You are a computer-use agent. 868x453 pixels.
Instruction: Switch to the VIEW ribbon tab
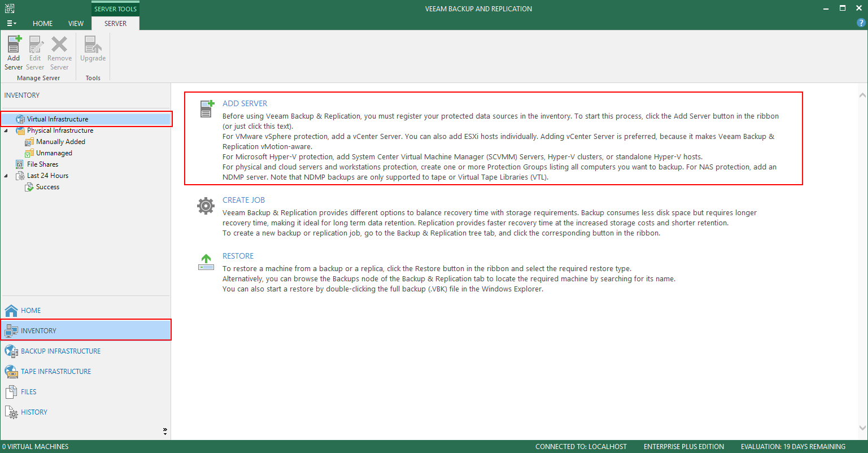(x=76, y=23)
